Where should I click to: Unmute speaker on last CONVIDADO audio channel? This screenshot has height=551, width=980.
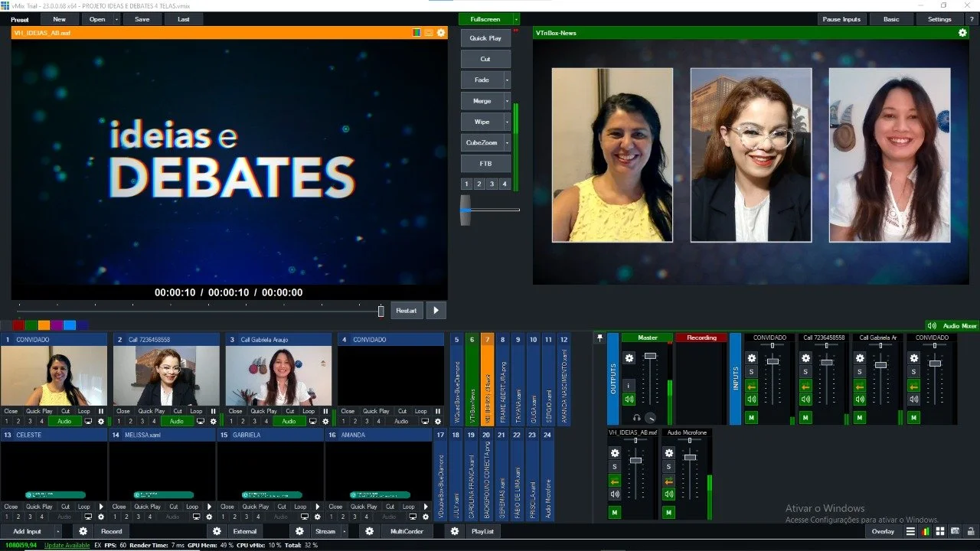coord(913,399)
